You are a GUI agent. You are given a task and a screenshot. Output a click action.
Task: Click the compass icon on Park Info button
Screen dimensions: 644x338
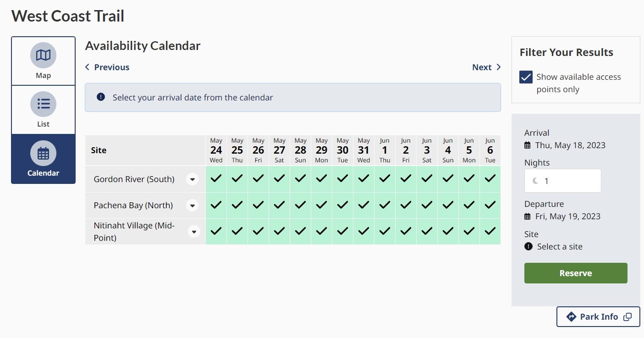point(571,316)
